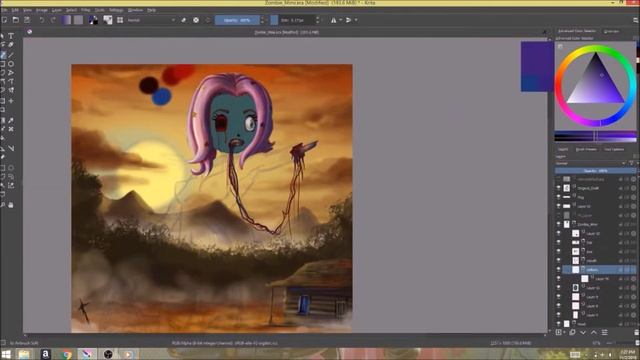Select the Line tool
The height and width of the screenshot is (360, 640).
(11, 54)
